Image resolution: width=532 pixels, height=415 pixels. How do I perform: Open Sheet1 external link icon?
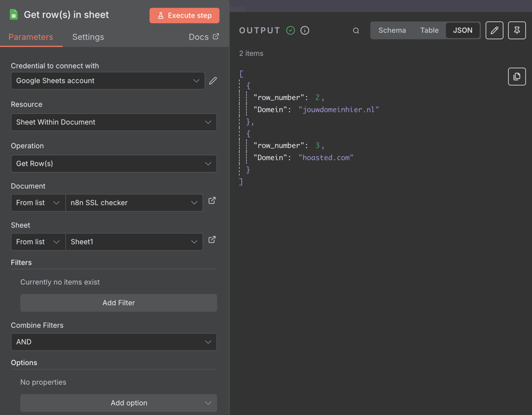click(212, 240)
